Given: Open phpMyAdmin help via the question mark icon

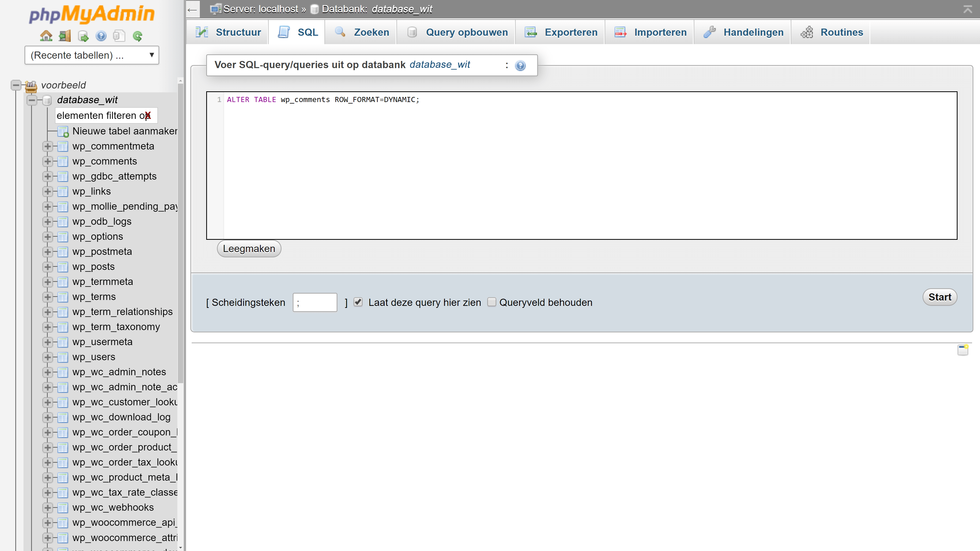Looking at the screenshot, I should [x=101, y=36].
